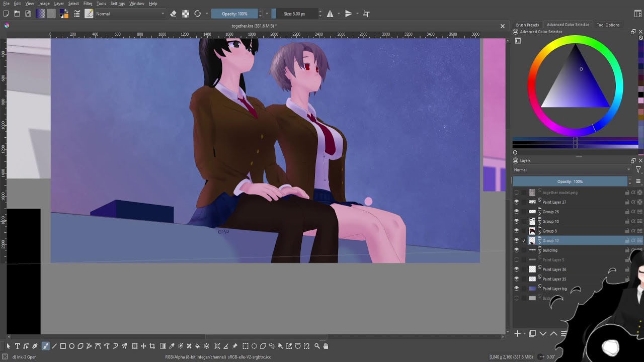The width and height of the screenshot is (644, 362).
Task: Open the Select menu
Action: pos(73,4)
